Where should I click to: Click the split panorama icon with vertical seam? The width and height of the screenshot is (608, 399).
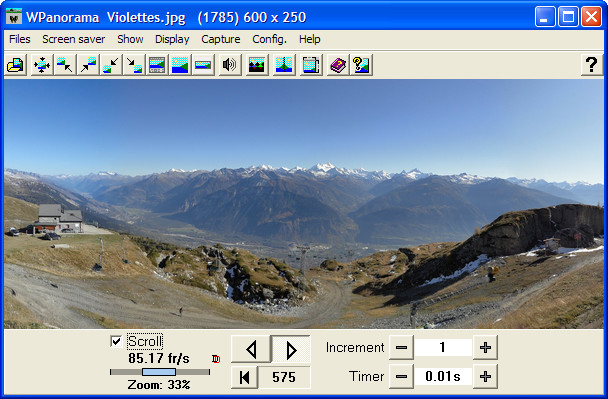tap(283, 65)
